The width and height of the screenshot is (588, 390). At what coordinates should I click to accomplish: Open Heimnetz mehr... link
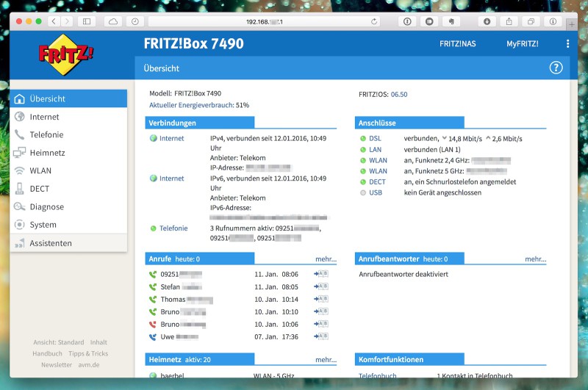click(326, 360)
